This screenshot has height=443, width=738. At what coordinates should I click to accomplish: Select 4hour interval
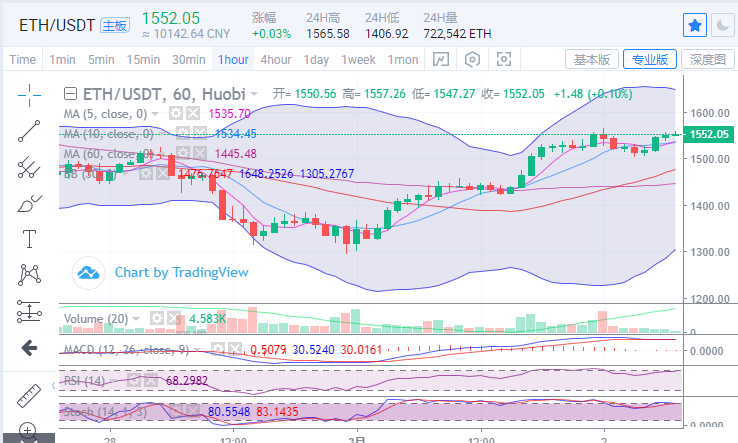[x=276, y=60]
